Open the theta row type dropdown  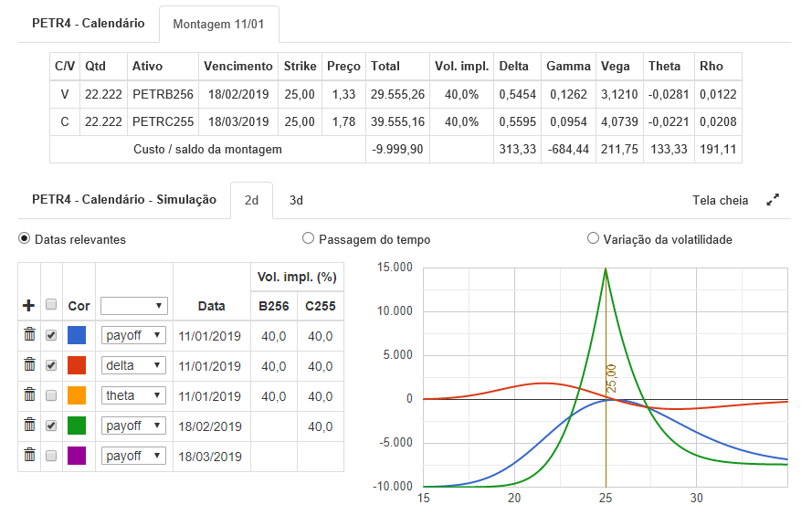133,395
